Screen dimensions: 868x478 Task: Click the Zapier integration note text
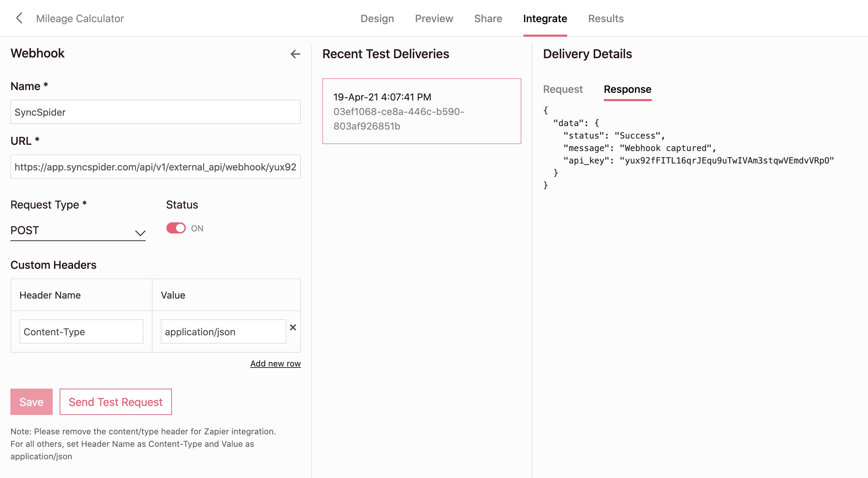coord(143,444)
